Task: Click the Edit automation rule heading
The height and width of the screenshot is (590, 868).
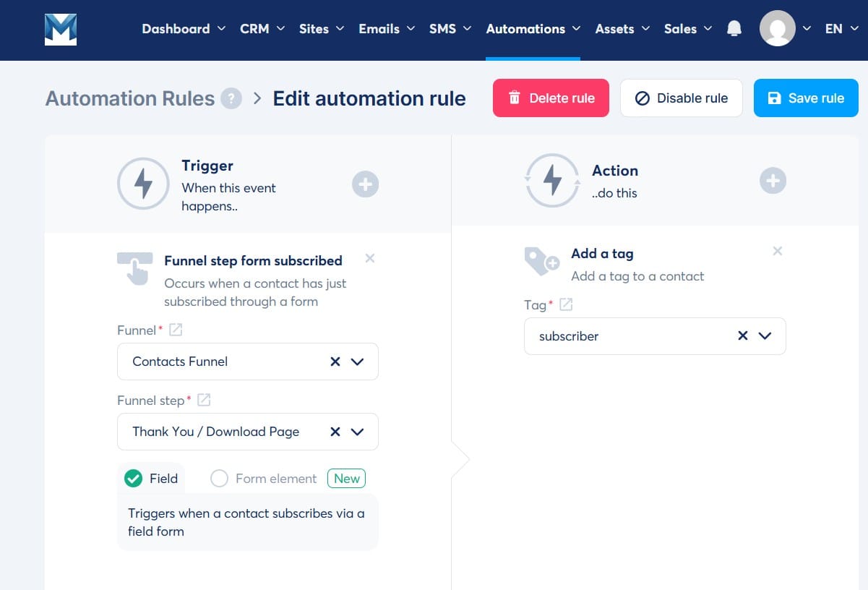Action: [369, 98]
